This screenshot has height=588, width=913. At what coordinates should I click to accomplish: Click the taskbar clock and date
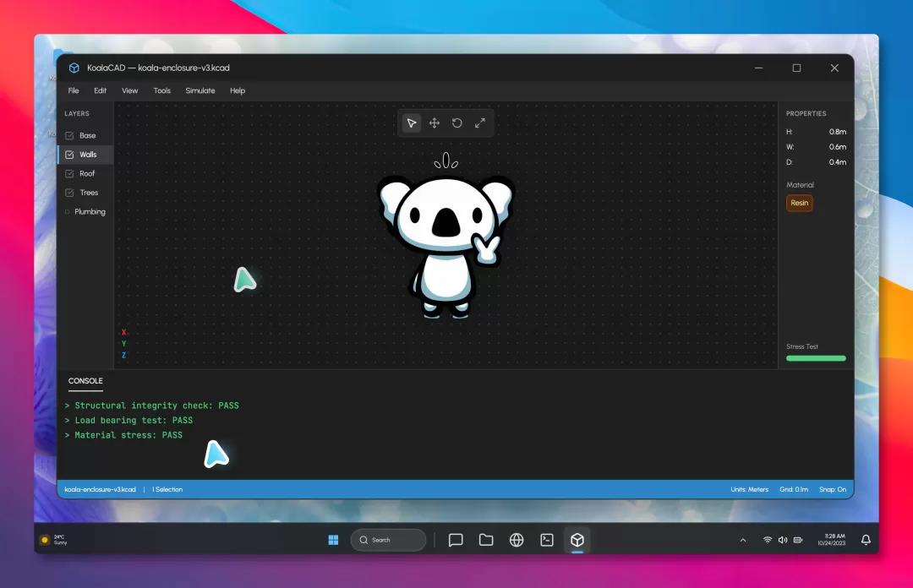pos(832,540)
